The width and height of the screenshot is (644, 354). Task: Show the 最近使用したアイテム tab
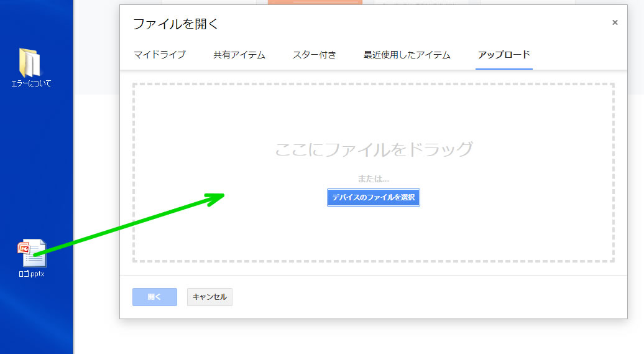pos(407,55)
